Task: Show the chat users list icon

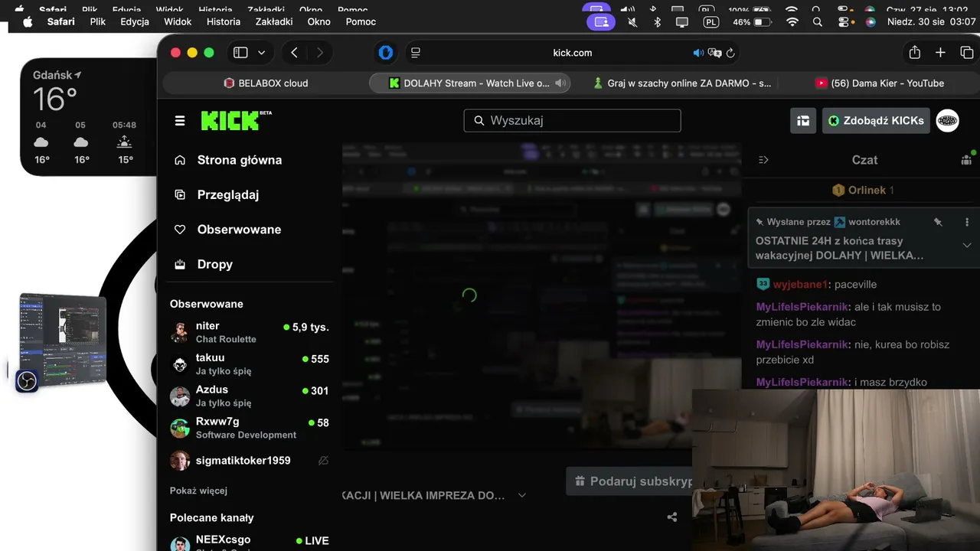Action: [966, 160]
